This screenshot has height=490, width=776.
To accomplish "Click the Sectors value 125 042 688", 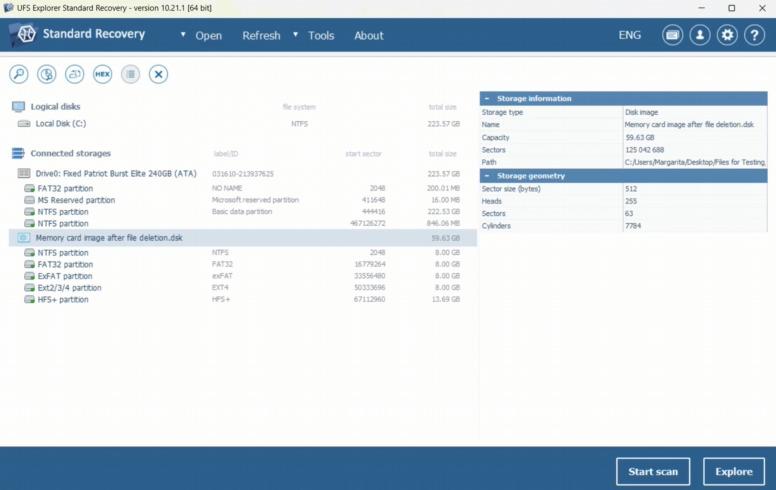I will (x=644, y=150).
